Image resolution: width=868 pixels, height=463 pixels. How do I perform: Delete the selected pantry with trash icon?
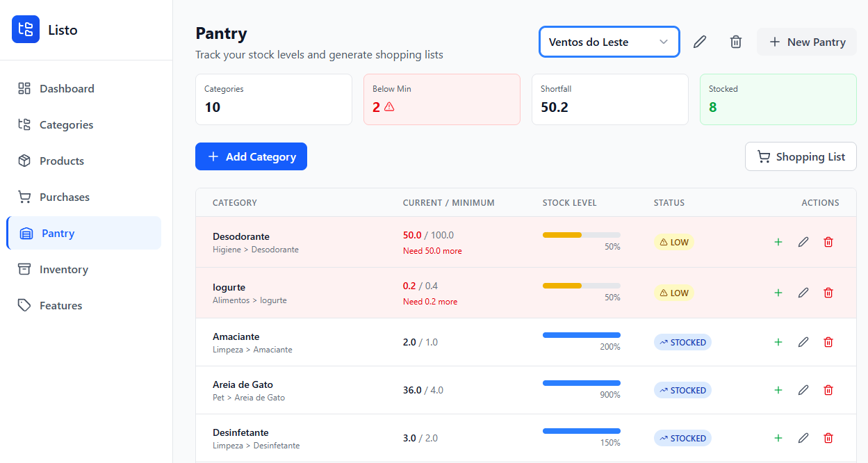(735, 42)
